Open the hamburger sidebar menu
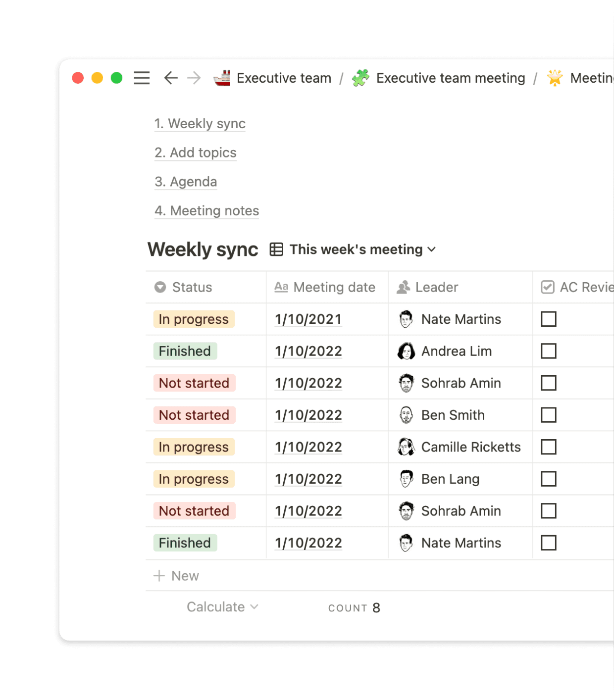Screen dimensions: 614x700 coord(142,78)
